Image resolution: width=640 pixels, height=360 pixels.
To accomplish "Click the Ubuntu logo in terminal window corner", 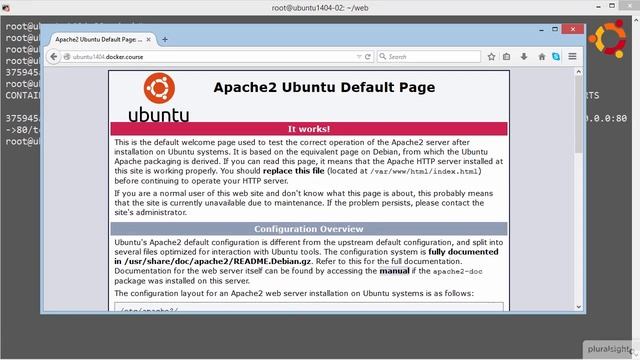I will [x=608, y=39].
